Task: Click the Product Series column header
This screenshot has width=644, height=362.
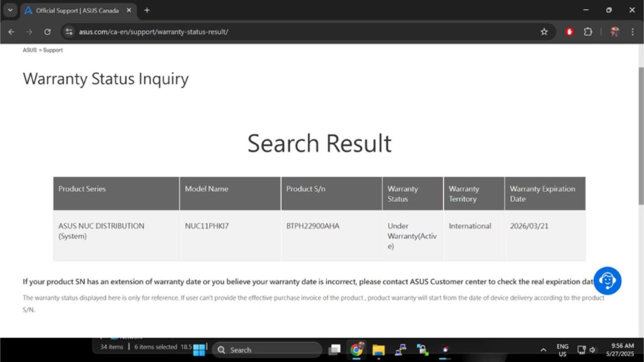Action: click(x=116, y=194)
